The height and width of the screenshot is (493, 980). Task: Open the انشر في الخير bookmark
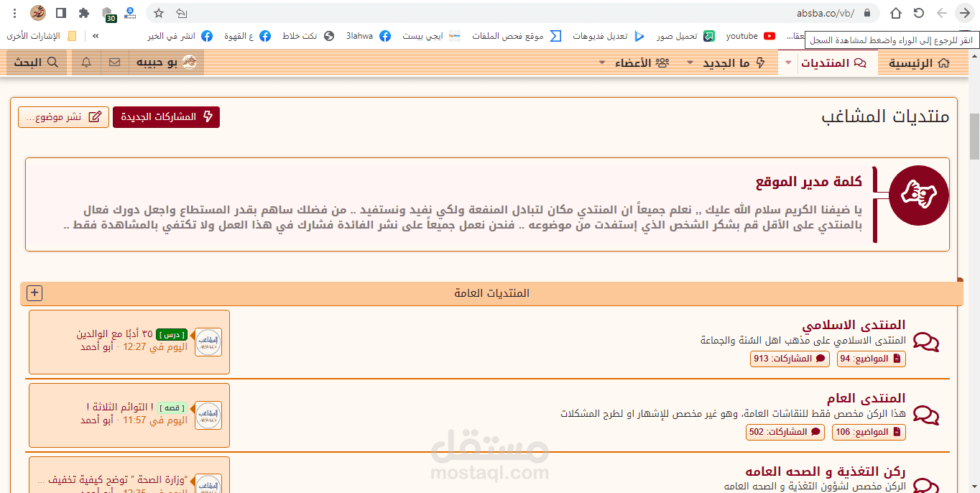180,36
